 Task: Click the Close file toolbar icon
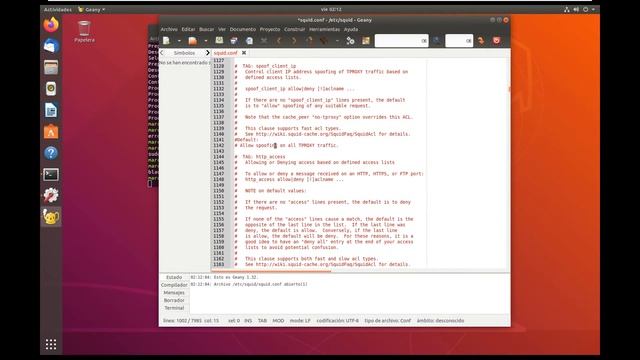pyautogui.click(x=264, y=40)
